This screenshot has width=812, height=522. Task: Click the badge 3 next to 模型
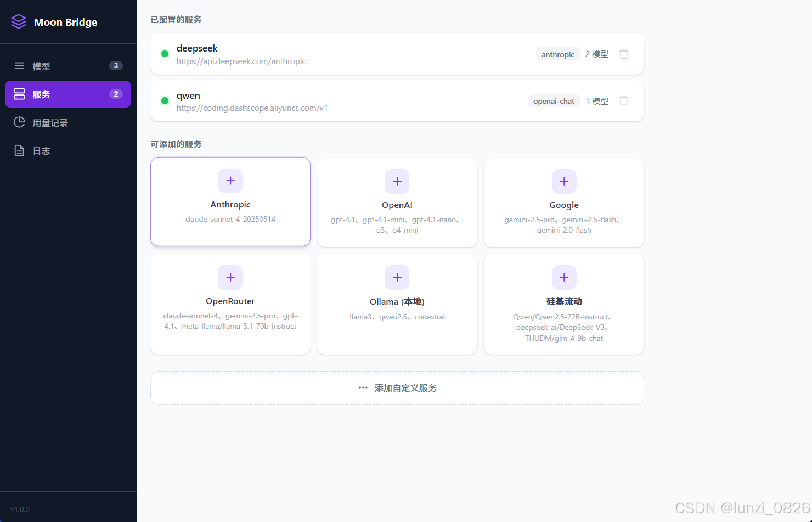(x=116, y=65)
